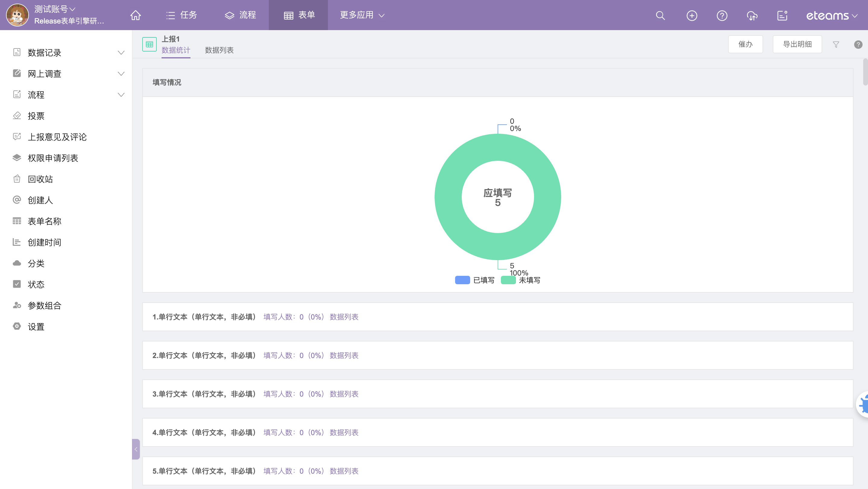This screenshot has width=868, height=489.
Task: Open 数据列表 link for question 3
Action: click(x=344, y=394)
